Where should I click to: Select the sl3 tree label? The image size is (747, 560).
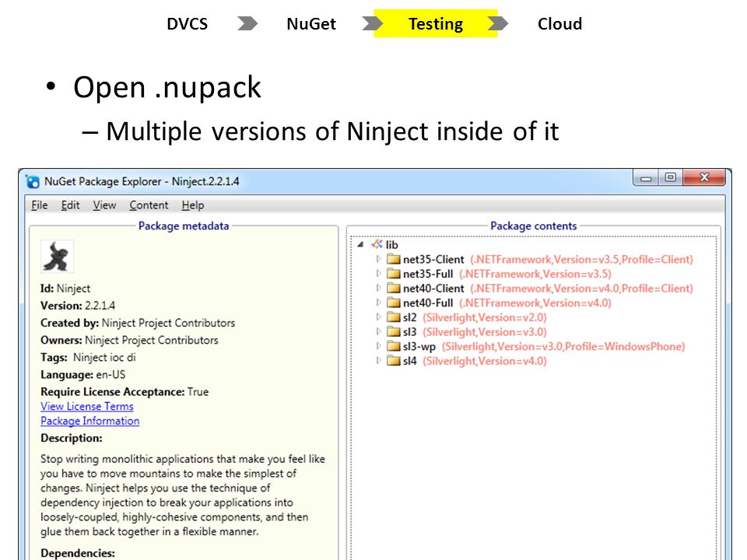(410, 332)
